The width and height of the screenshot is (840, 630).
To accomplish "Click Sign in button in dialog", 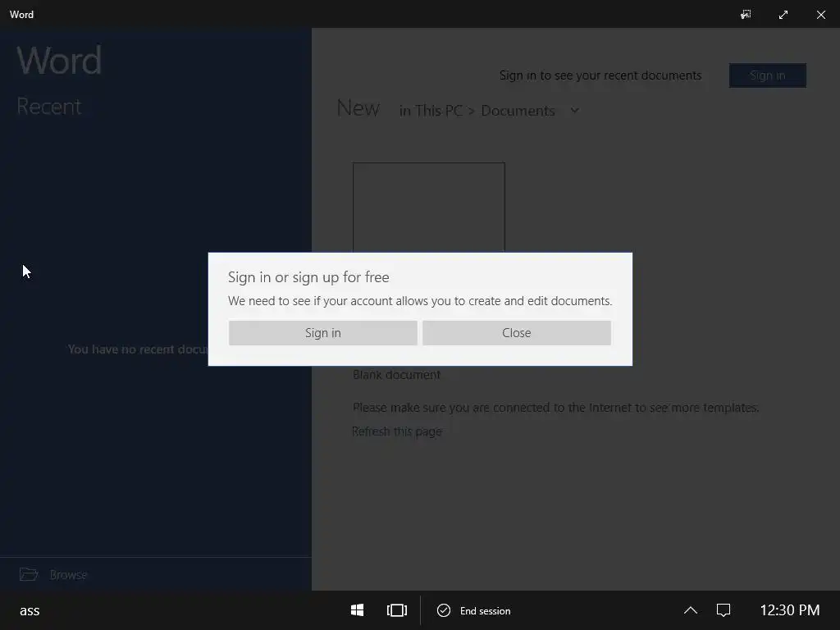I will coord(322,333).
